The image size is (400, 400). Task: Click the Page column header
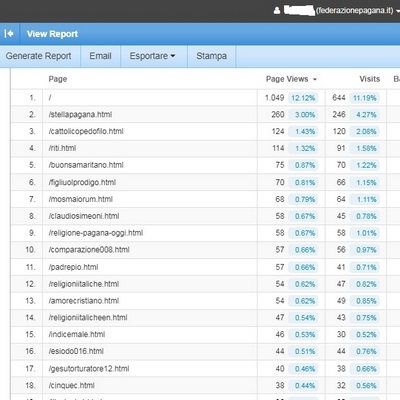58,79
